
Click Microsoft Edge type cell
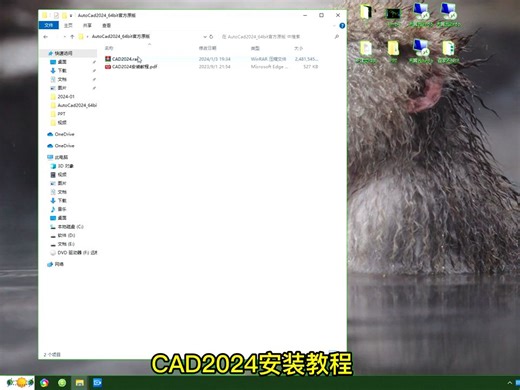(269, 67)
